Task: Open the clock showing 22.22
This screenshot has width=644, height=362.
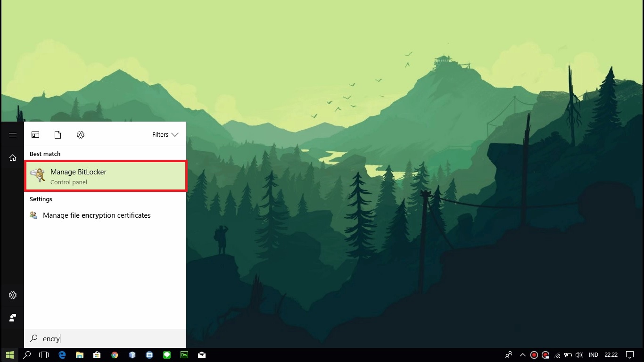Action: 611,355
